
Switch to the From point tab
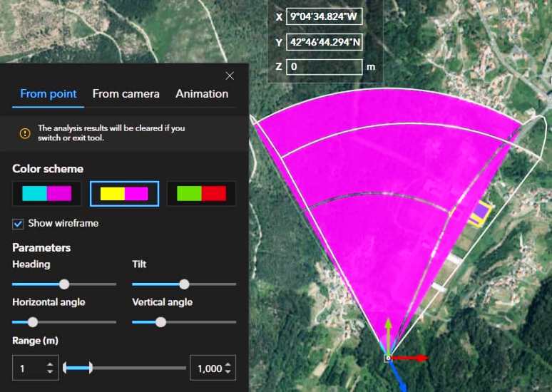click(x=48, y=94)
